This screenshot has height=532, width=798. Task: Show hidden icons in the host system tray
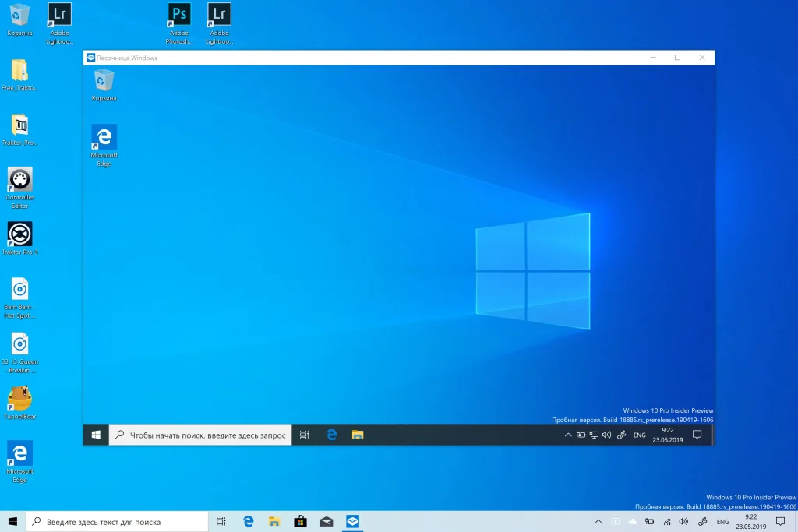coord(598,522)
